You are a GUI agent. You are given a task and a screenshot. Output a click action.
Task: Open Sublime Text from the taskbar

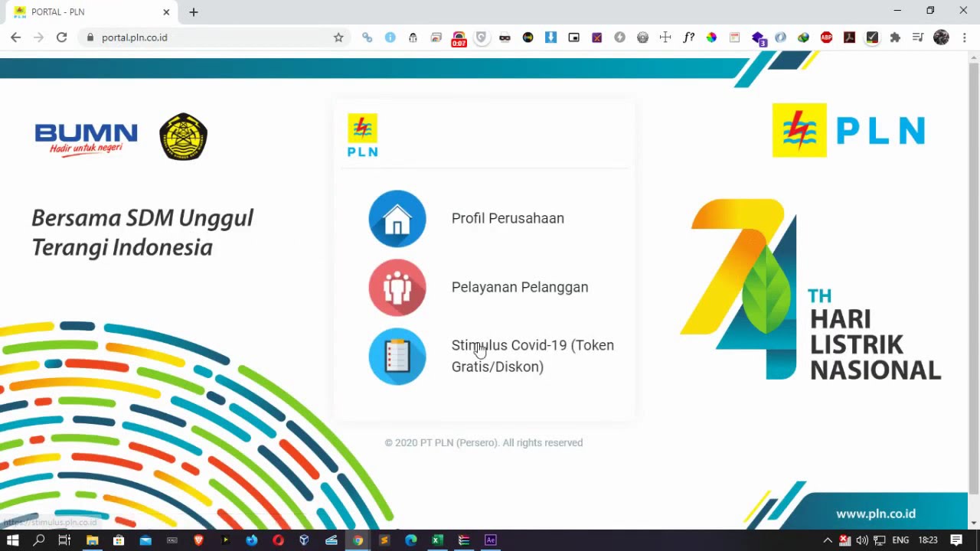[384, 540]
